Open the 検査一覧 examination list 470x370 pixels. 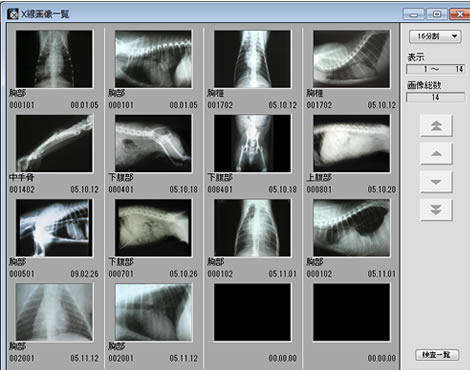(437, 355)
